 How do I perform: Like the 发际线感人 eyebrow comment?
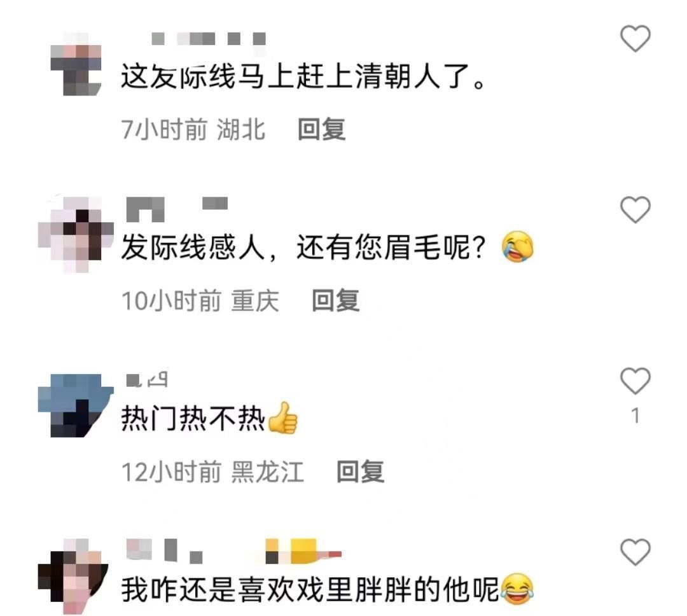coord(635,209)
